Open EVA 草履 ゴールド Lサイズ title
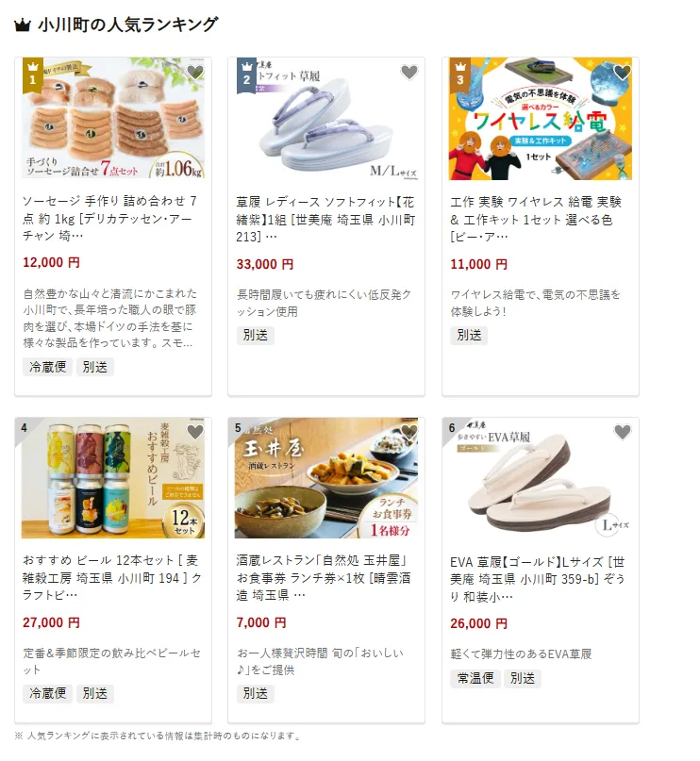The image size is (700, 761). [x=538, y=579]
